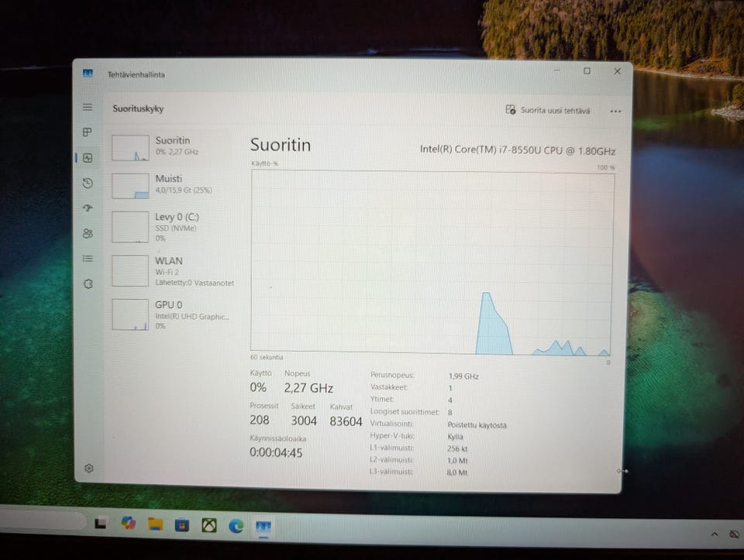Click the Suorita uusi tehtävä icon
The height and width of the screenshot is (560, 744).
511,109
